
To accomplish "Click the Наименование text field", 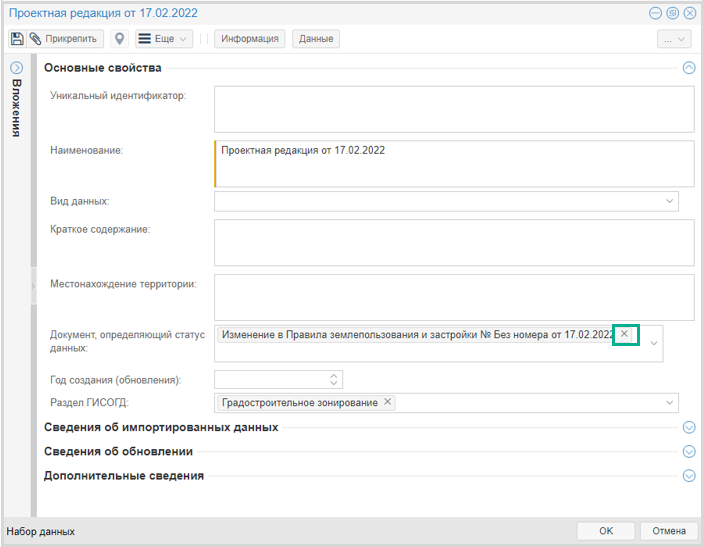I will pos(454,164).
